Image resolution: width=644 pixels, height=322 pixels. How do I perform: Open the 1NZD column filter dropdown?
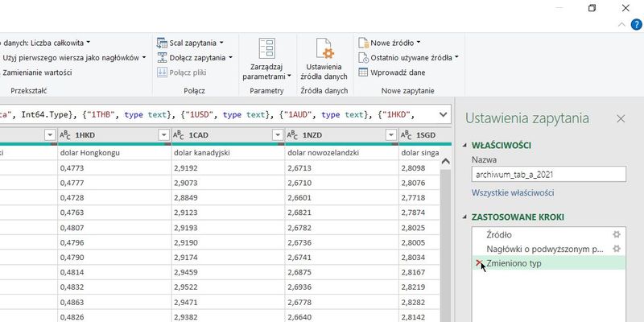(391, 134)
